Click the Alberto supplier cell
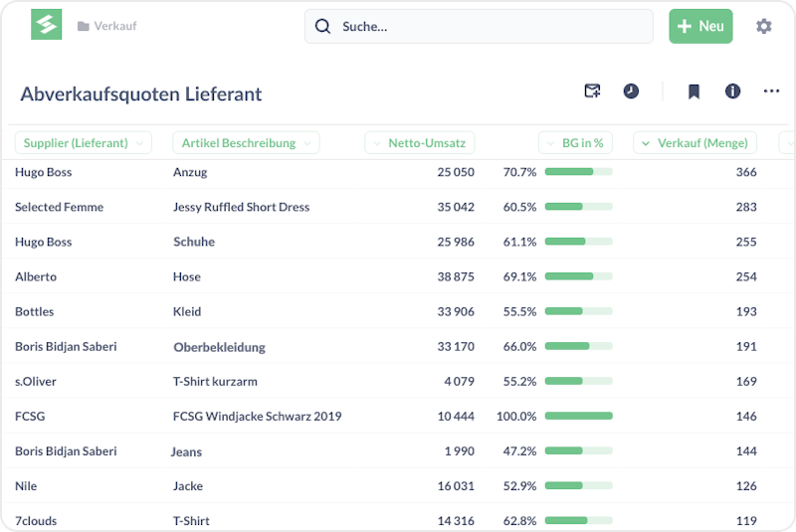Screen dimensions: 796x532 click(36, 276)
